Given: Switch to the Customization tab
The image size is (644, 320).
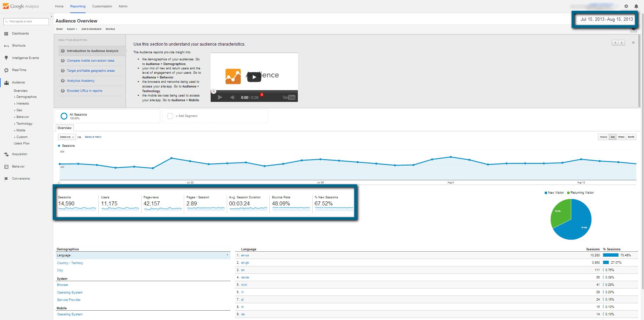Looking at the screenshot, I should 102,6.
